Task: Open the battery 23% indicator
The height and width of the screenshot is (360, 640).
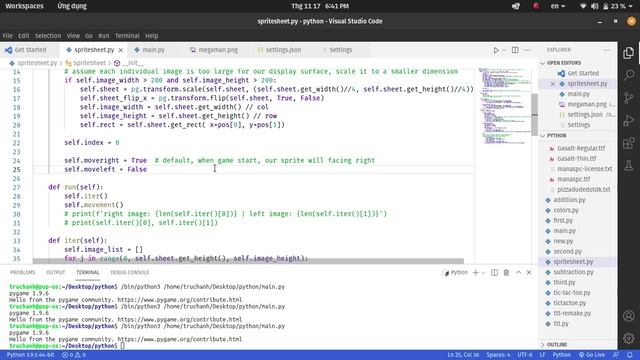Action: click(x=619, y=6)
